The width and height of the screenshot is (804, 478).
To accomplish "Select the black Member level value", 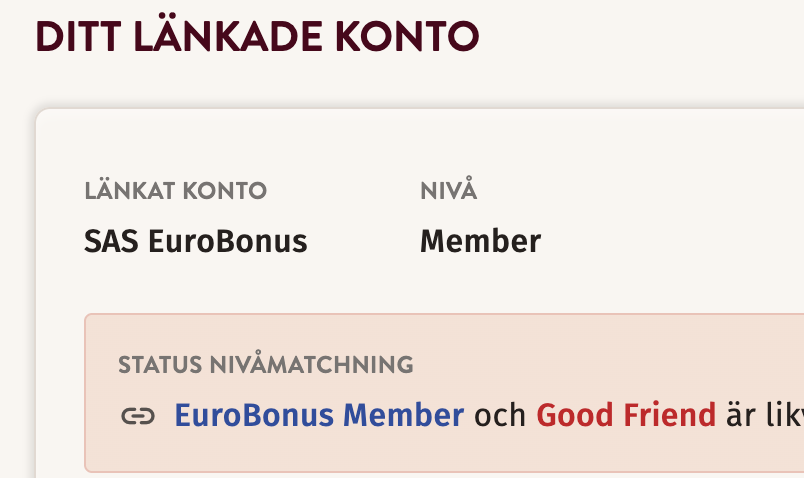I will coord(480,241).
